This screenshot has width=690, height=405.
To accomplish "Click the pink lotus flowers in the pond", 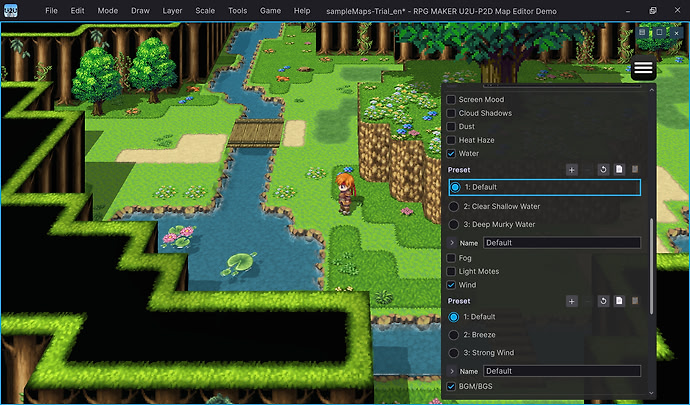I will pyautogui.click(x=179, y=236).
